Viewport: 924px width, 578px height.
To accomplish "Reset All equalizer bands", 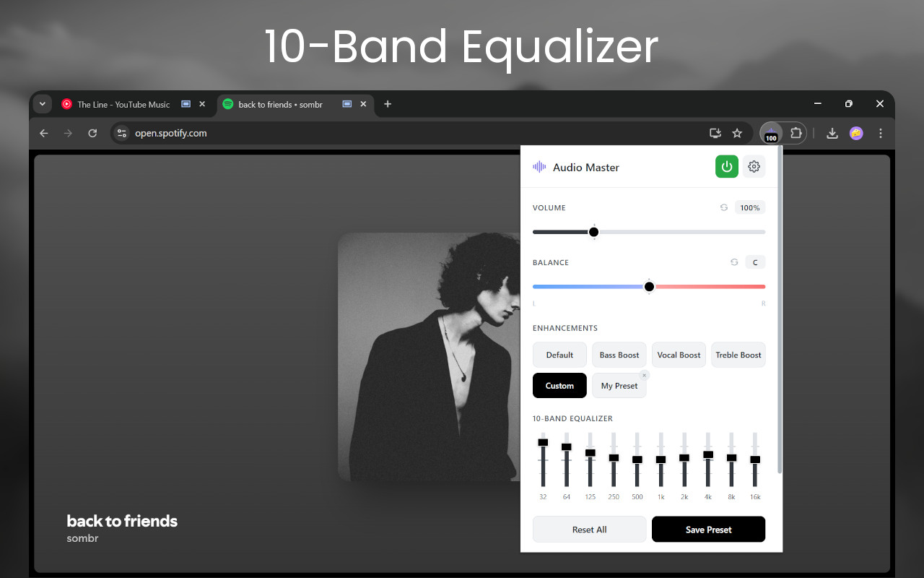I will click(x=589, y=529).
